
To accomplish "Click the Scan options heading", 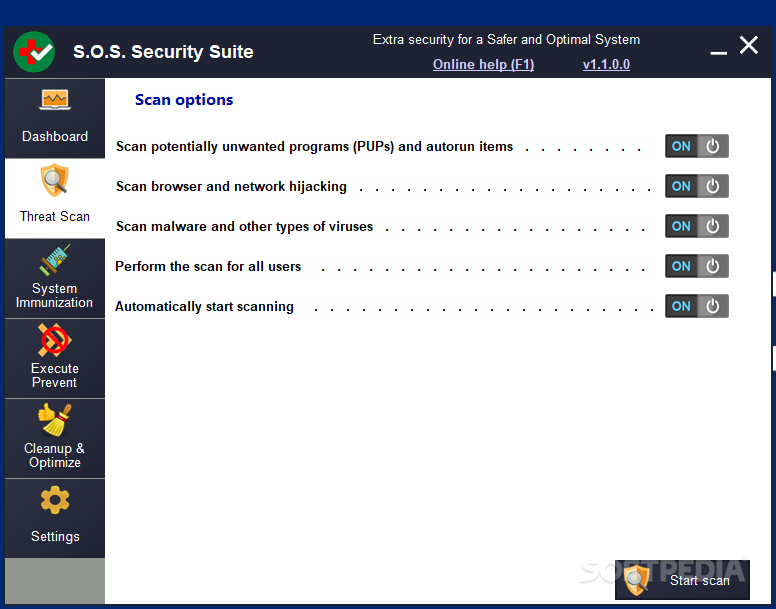I will [x=184, y=100].
